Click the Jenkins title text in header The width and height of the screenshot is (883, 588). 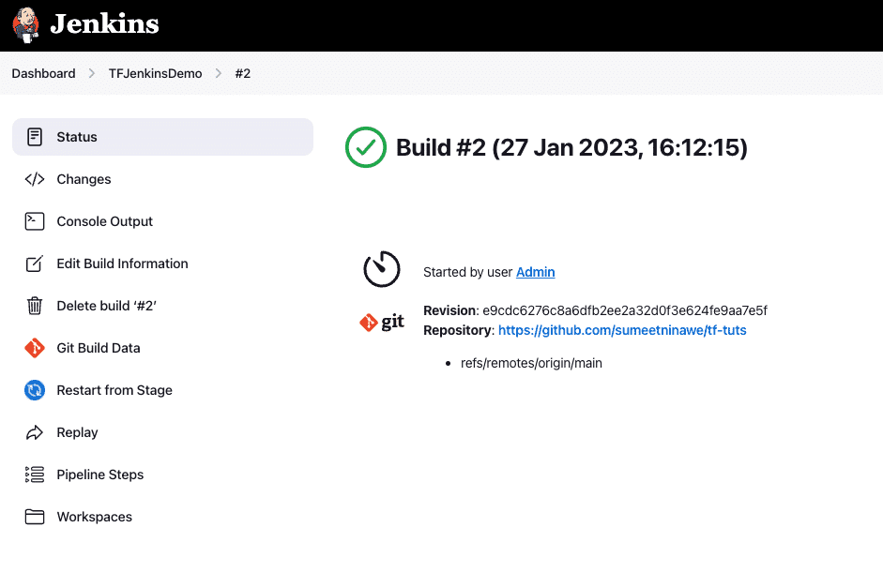[x=104, y=24]
